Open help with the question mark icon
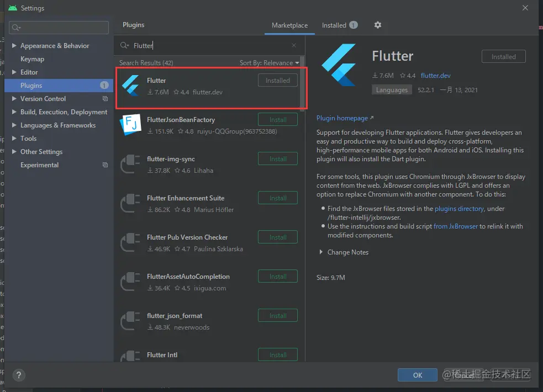Screen dimensions: 543x392 tap(19, 375)
